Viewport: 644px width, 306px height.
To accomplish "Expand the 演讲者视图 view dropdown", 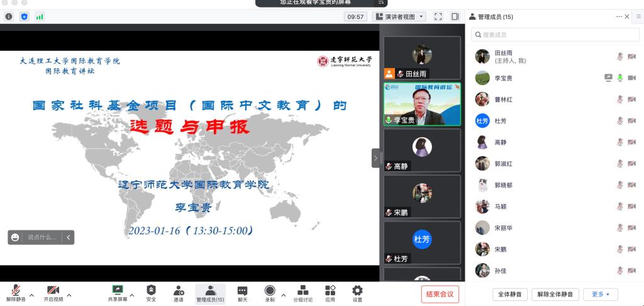I will [400, 16].
